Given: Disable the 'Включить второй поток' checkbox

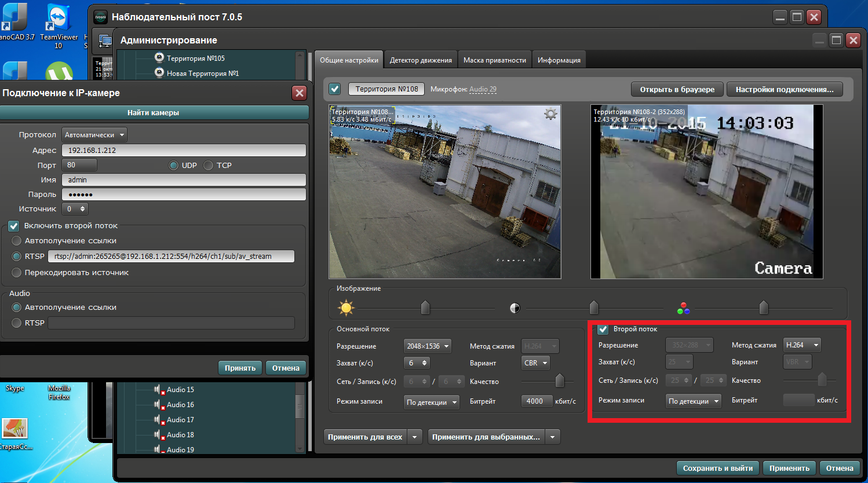Looking at the screenshot, I should coord(14,226).
